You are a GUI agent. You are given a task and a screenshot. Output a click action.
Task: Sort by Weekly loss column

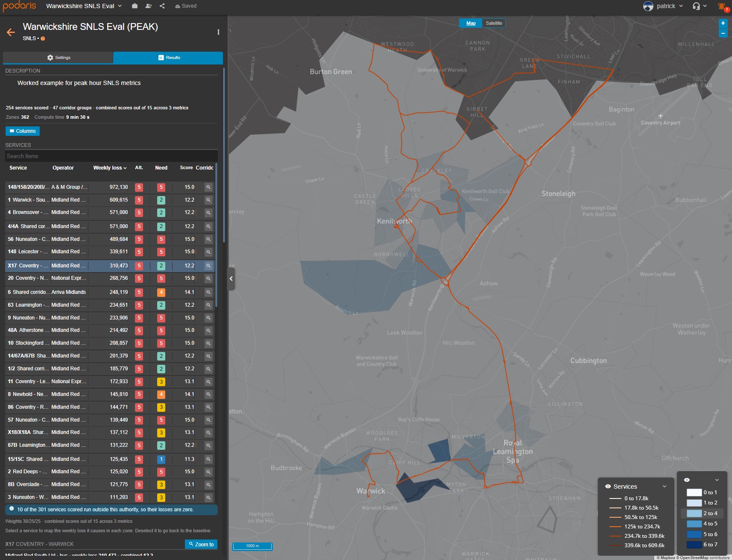(x=110, y=168)
